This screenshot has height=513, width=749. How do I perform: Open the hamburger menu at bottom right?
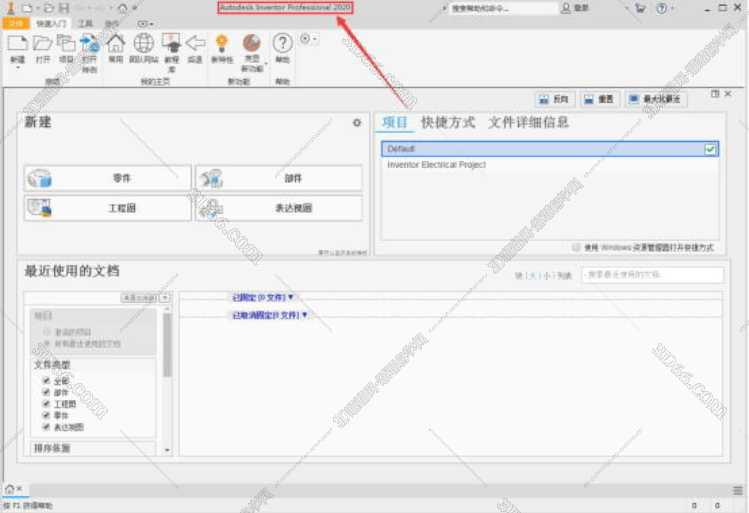click(738, 491)
